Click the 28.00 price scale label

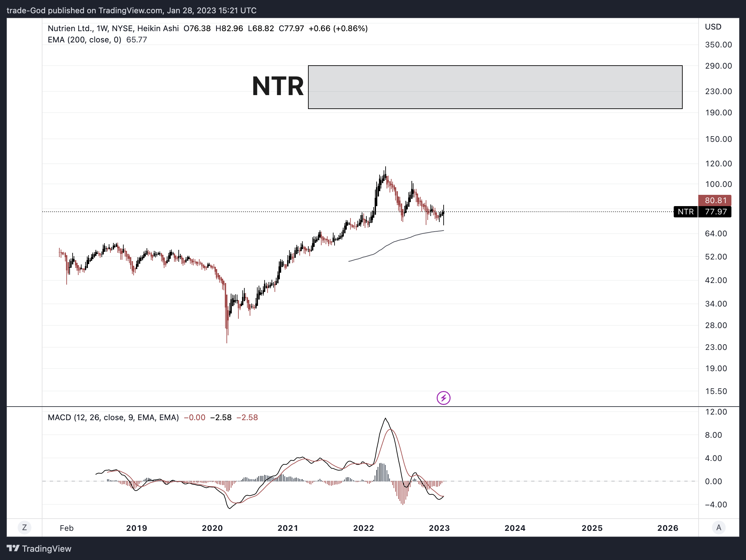point(716,325)
